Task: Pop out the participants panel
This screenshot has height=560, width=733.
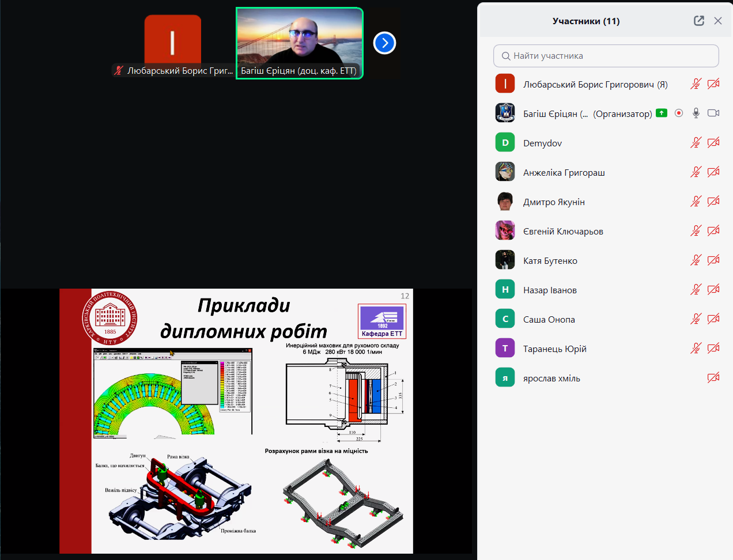Action: click(x=699, y=21)
